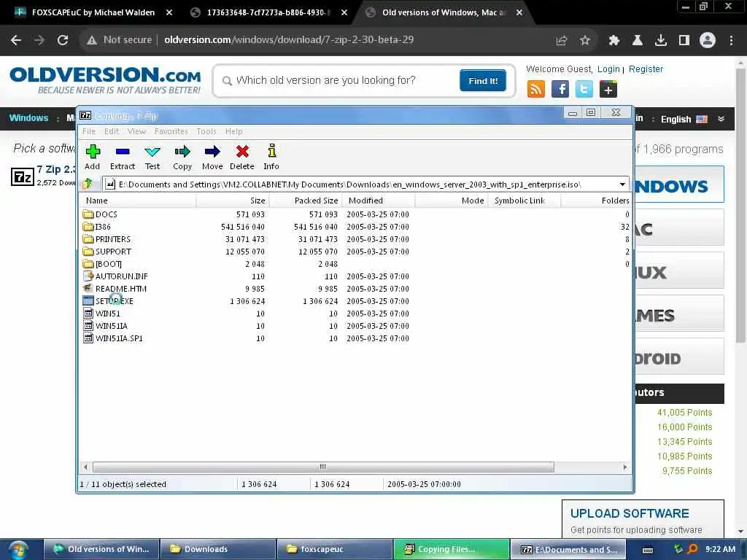The height and width of the screenshot is (560, 747).
Task: Open the Info tool in 7-Zip
Action: tap(271, 157)
